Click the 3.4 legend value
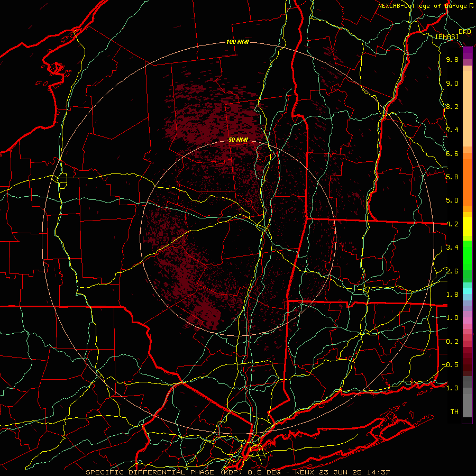Viewport: 476px width, 476px height. pyautogui.click(x=452, y=248)
